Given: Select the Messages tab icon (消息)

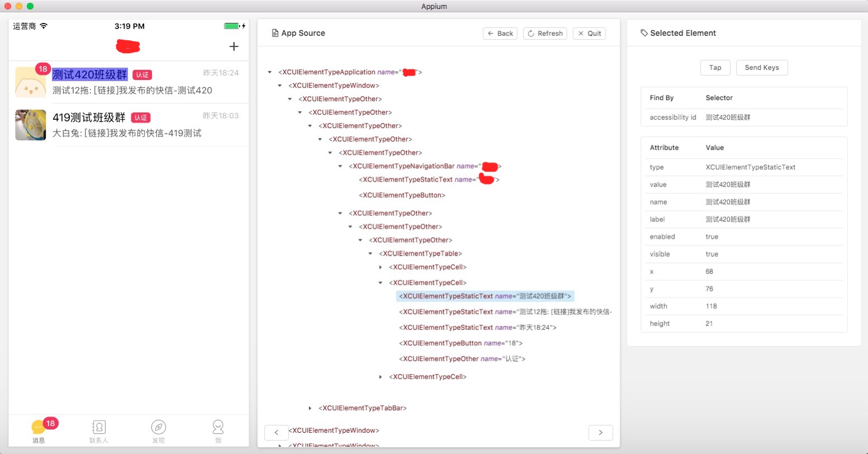Looking at the screenshot, I should click(39, 428).
